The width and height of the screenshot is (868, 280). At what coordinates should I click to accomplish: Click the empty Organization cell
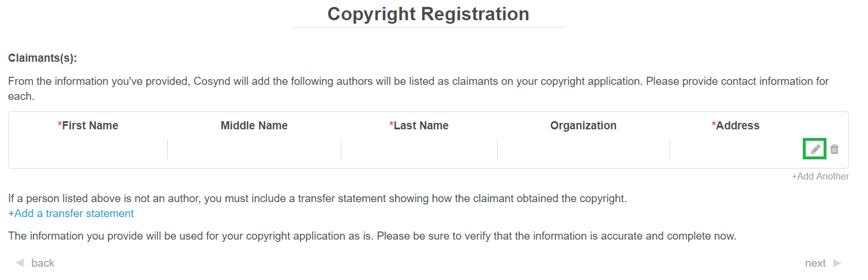(583, 149)
